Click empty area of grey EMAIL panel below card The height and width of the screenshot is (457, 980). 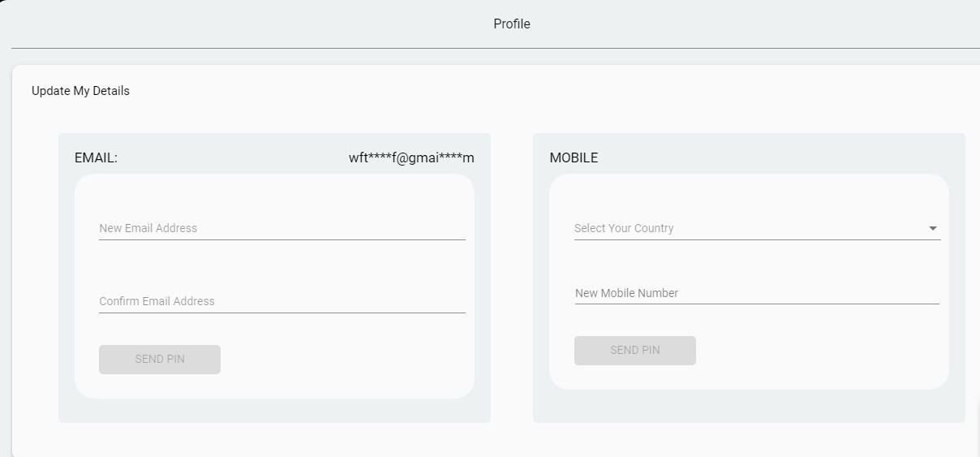coord(274,411)
